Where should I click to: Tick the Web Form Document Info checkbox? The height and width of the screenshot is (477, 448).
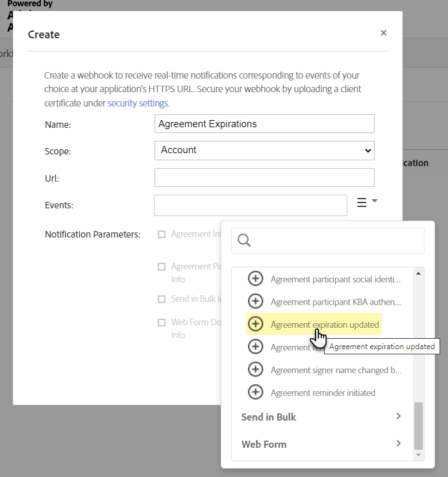(x=162, y=323)
